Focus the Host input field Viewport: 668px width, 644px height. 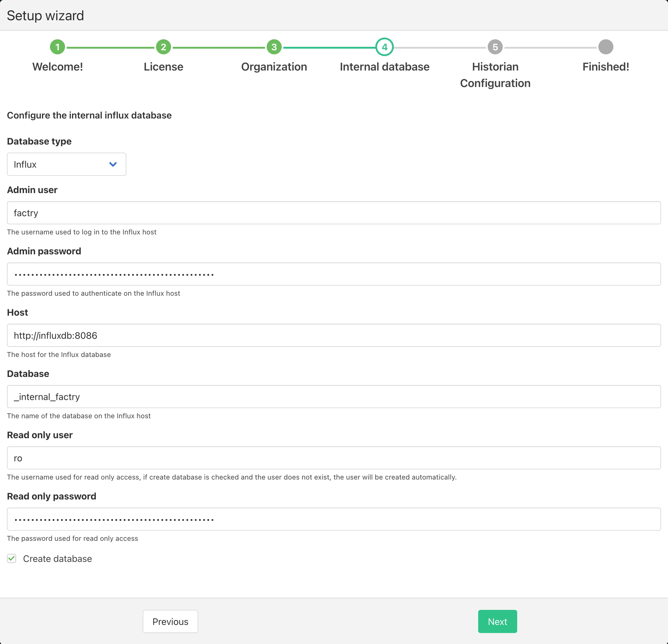(x=334, y=336)
